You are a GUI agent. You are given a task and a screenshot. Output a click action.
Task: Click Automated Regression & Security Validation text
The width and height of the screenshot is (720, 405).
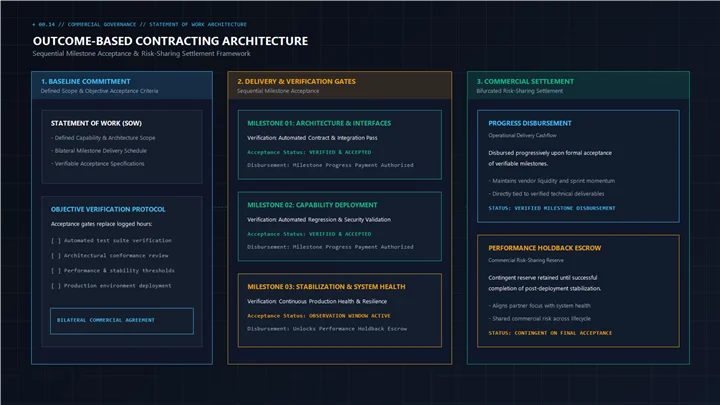319,219
